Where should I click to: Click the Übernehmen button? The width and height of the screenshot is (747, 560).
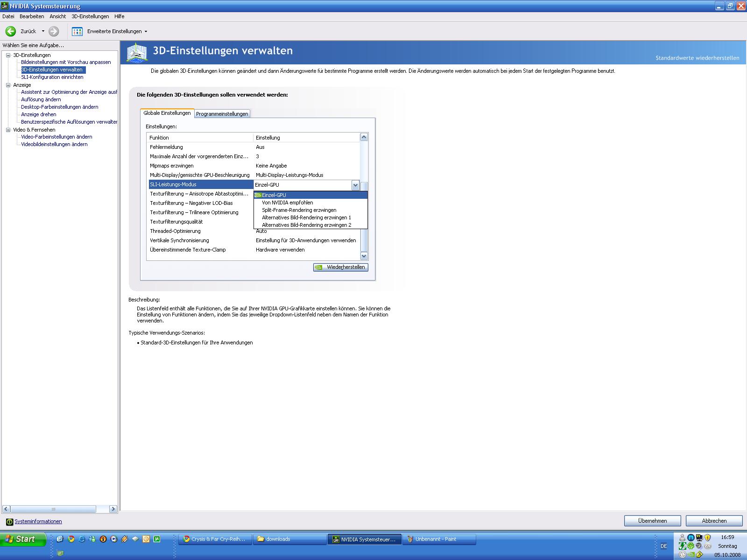click(x=653, y=521)
